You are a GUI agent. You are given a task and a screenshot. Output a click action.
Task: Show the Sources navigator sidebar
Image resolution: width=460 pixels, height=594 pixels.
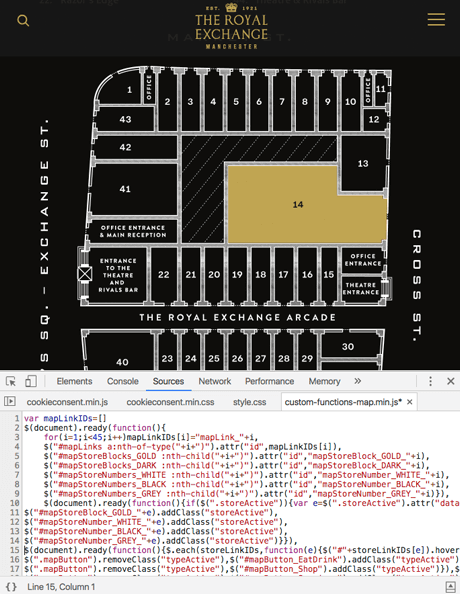pos(10,401)
